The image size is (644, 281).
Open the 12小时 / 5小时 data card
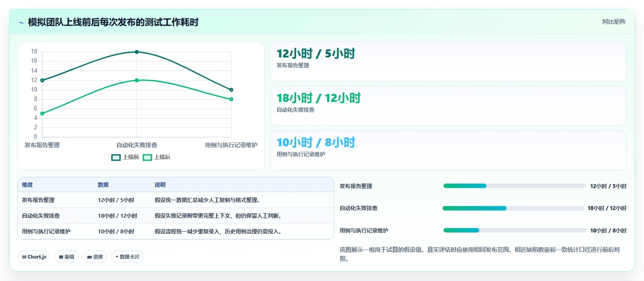(x=448, y=61)
